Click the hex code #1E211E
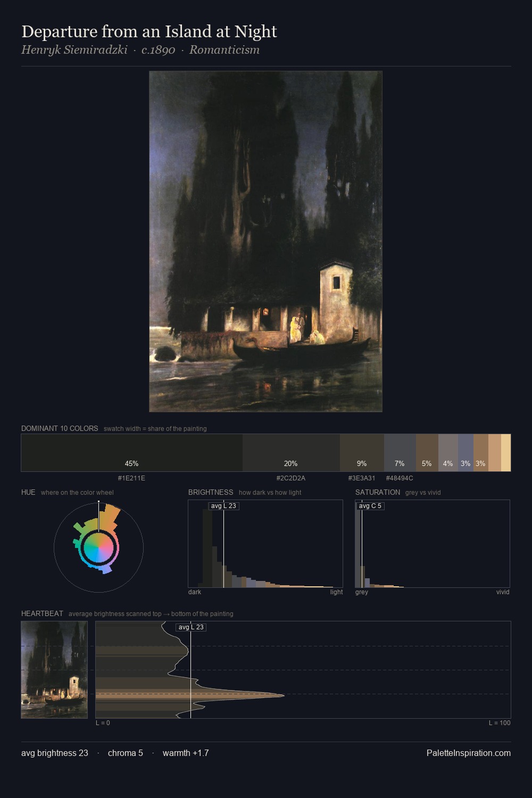The height and width of the screenshot is (798, 532). 131,478
